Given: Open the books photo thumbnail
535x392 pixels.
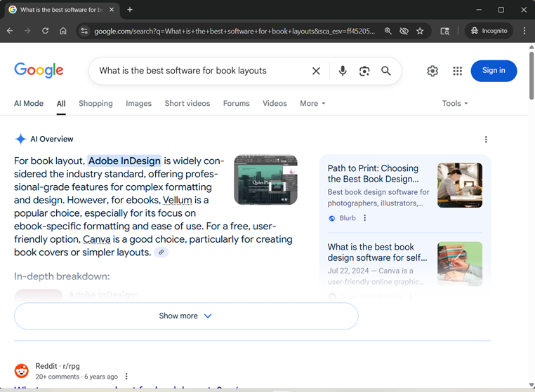Looking at the screenshot, I should click(460, 264).
